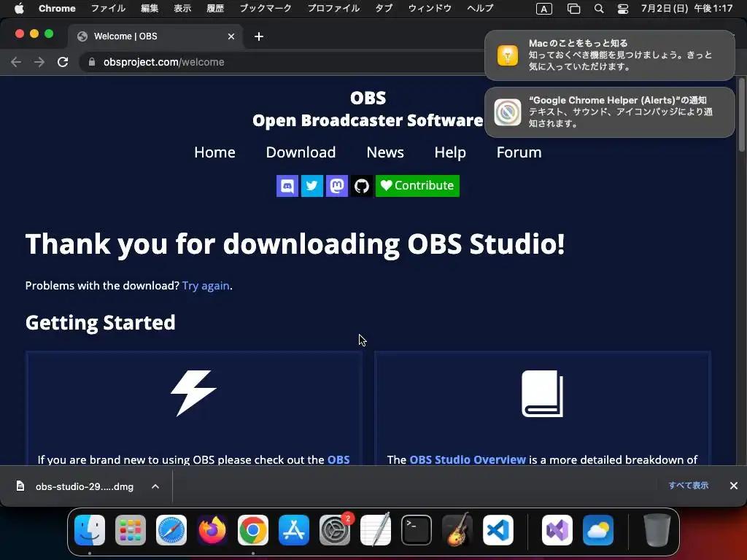Open the Chrome application menu

click(x=57, y=8)
